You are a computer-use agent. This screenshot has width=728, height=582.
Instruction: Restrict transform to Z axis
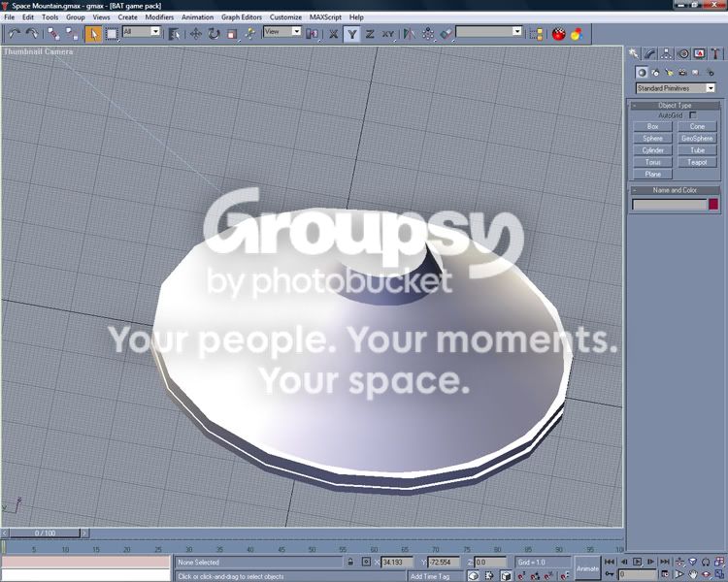coord(370,34)
